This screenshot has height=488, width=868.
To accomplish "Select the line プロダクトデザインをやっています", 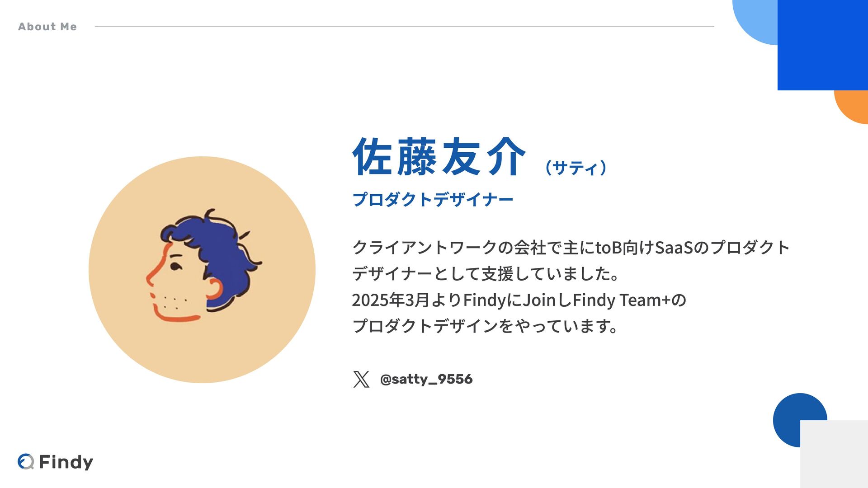I will click(x=485, y=326).
